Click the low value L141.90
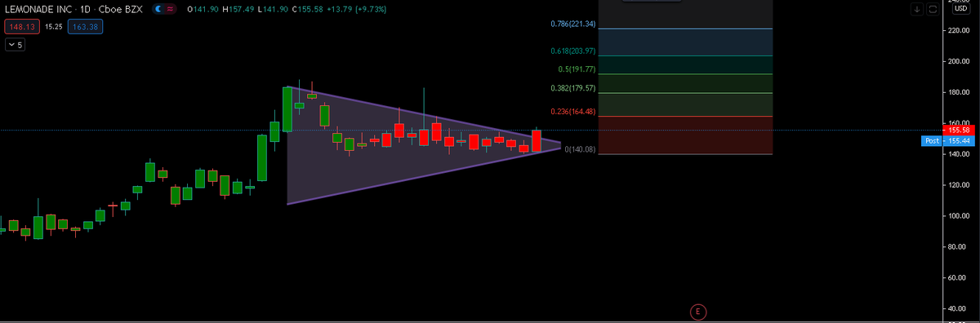The height and width of the screenshot is (323, 980). [272, 9]
